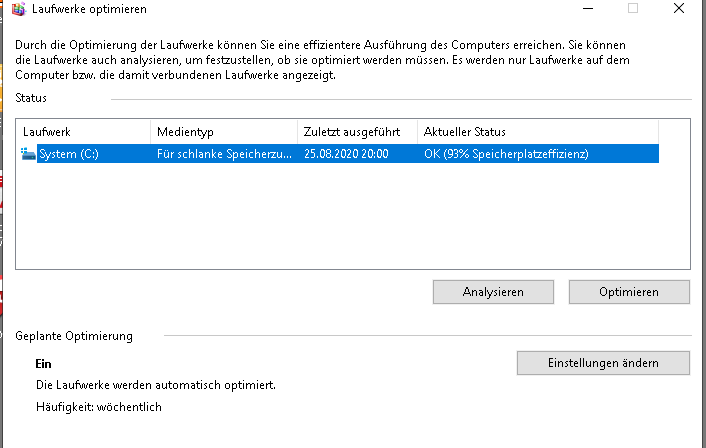Click the System (C:) drive icon
The width and height of the screenshot is (706, 448).
(x=27, y=153)
